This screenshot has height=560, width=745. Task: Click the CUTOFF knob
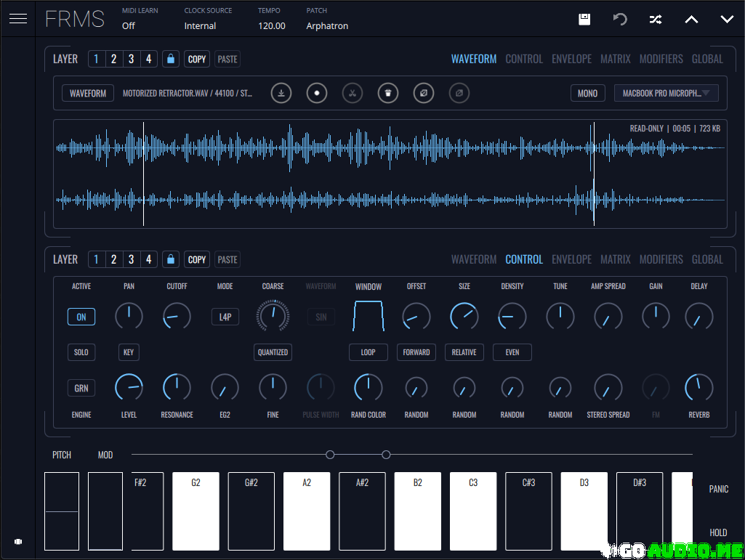coord(177,316)
